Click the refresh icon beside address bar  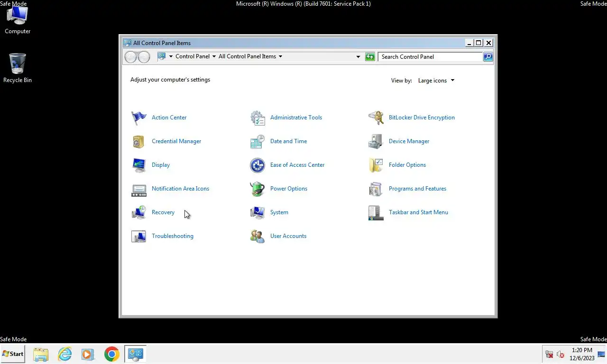pyautogui.click(x=370, y=57)
